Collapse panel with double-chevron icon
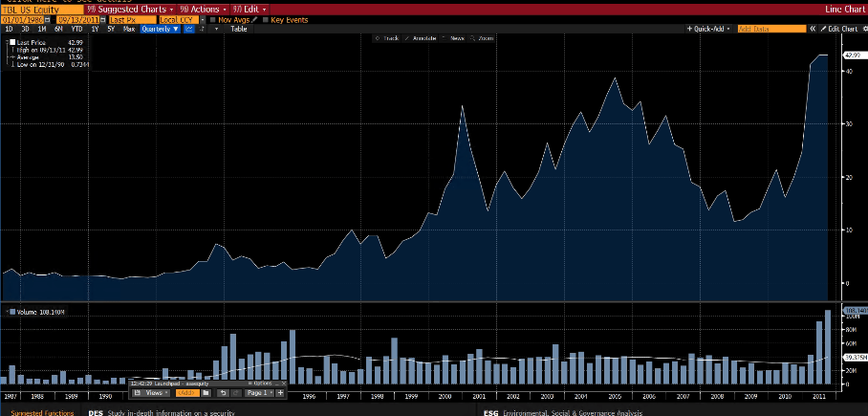Viewport: 868px width, 416px height. (813, 30)
